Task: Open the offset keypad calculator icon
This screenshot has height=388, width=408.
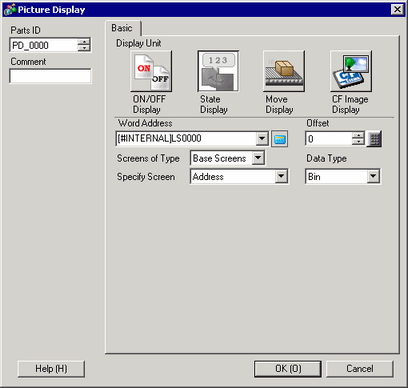Action: pyautogui.click(x=374, y=139)
